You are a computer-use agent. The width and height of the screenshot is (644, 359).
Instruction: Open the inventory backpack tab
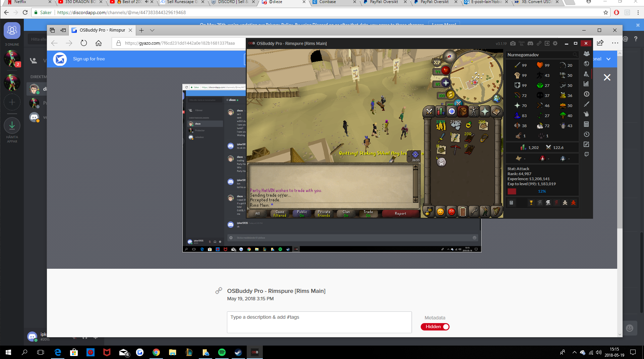[x=463, y=111]
